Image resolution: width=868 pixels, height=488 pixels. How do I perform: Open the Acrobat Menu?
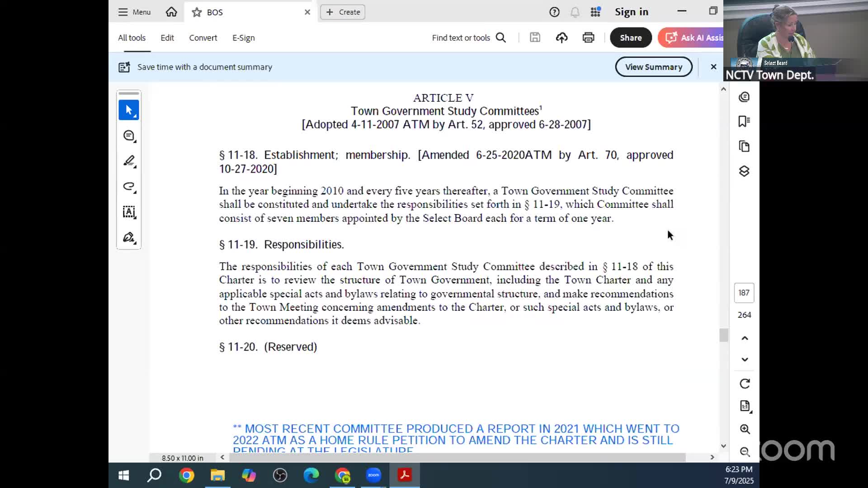point(134,12)
